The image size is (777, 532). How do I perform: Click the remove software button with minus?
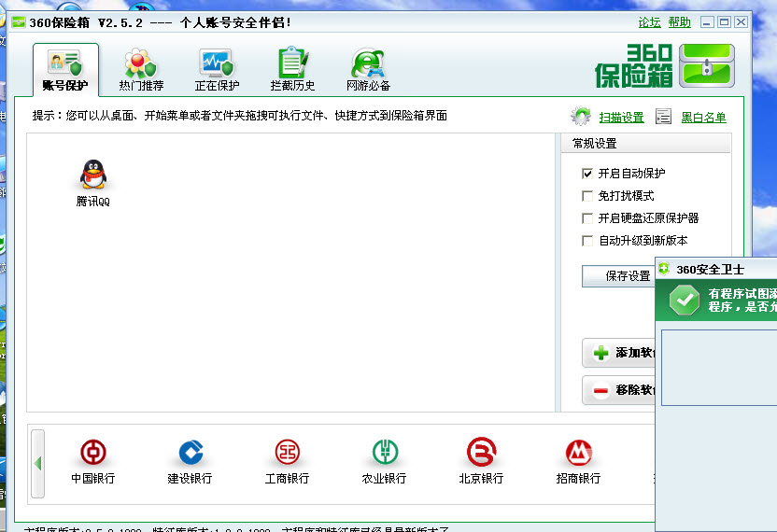point(619,390)
